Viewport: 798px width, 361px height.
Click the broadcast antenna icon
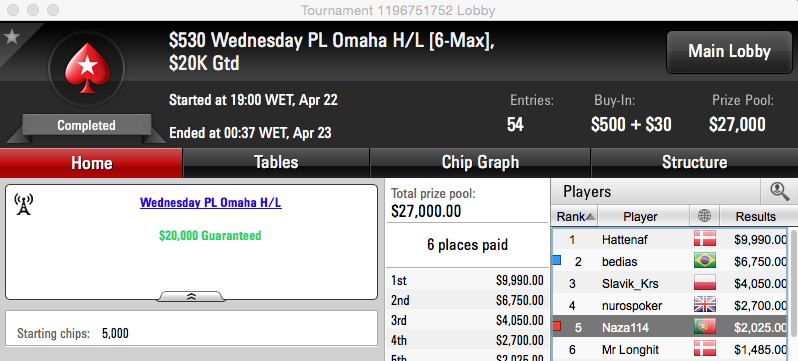23,204
